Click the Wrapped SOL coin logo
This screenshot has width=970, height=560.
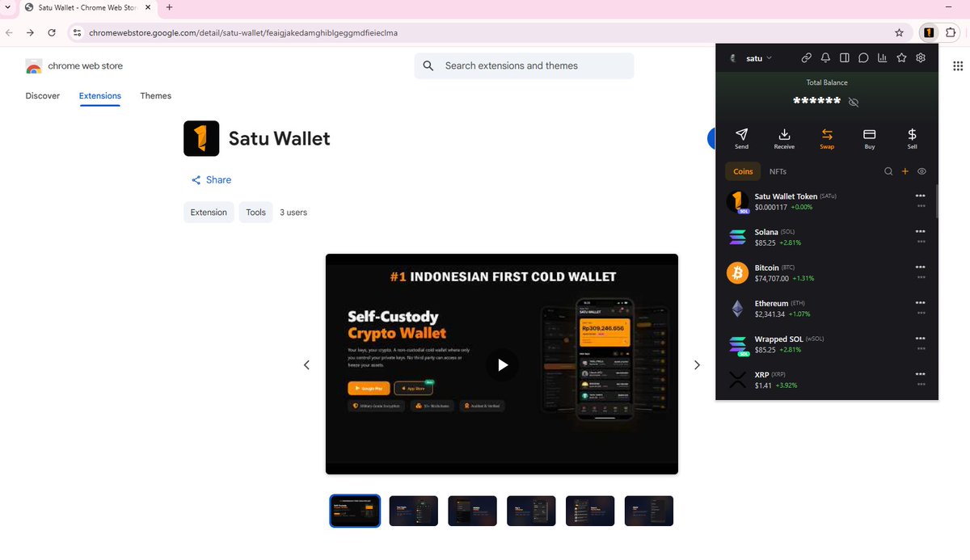pos(738,345)
